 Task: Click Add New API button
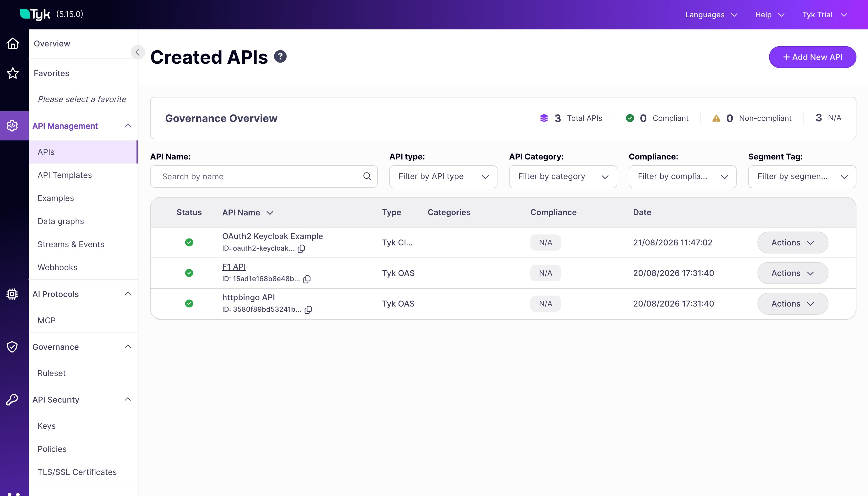[x=812, y=57]
